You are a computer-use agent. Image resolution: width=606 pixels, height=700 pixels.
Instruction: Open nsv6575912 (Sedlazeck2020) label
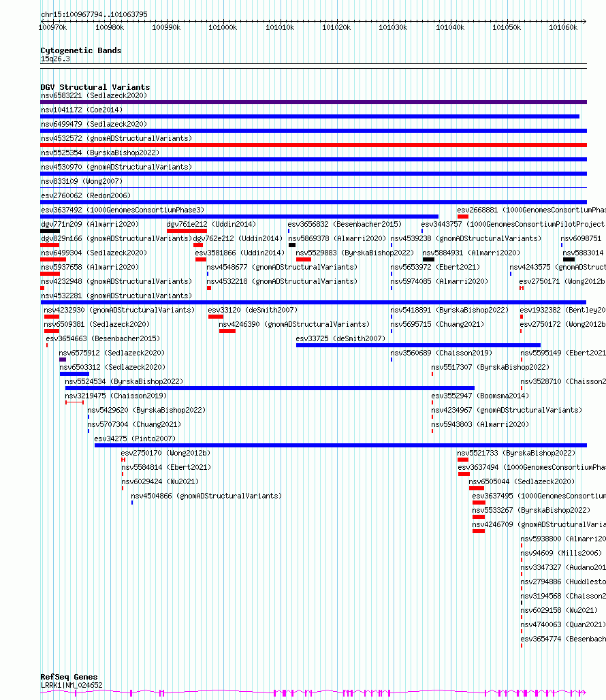pos(112,353)
